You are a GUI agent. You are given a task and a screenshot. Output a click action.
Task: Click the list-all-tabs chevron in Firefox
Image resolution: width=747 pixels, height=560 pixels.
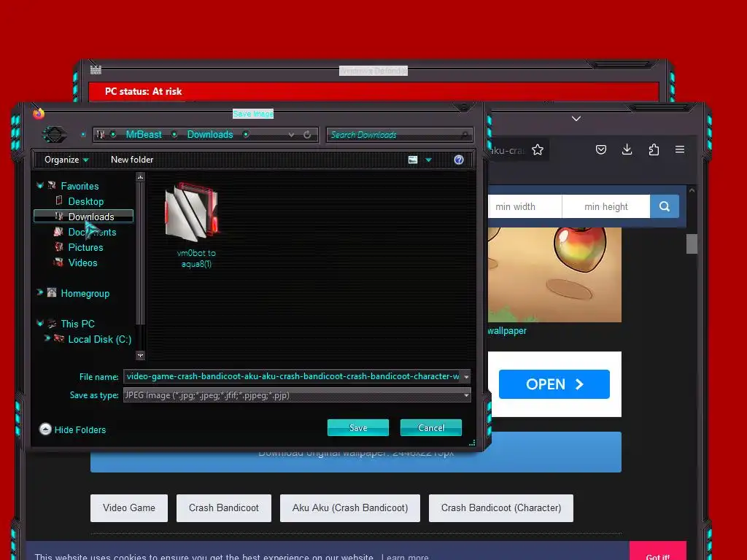(576, 118)
